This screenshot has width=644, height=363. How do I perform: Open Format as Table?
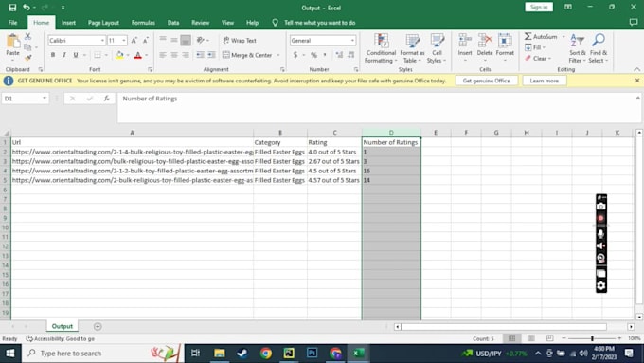tap(412, 48)
